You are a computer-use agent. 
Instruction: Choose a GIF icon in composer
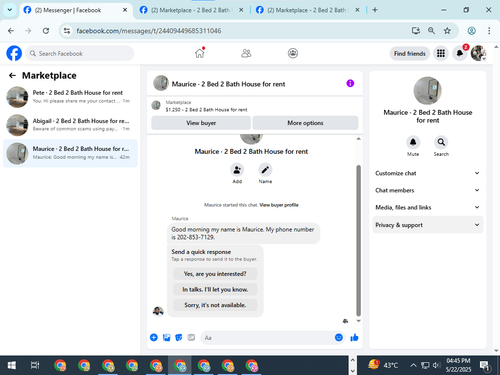(x=191, y=338)
